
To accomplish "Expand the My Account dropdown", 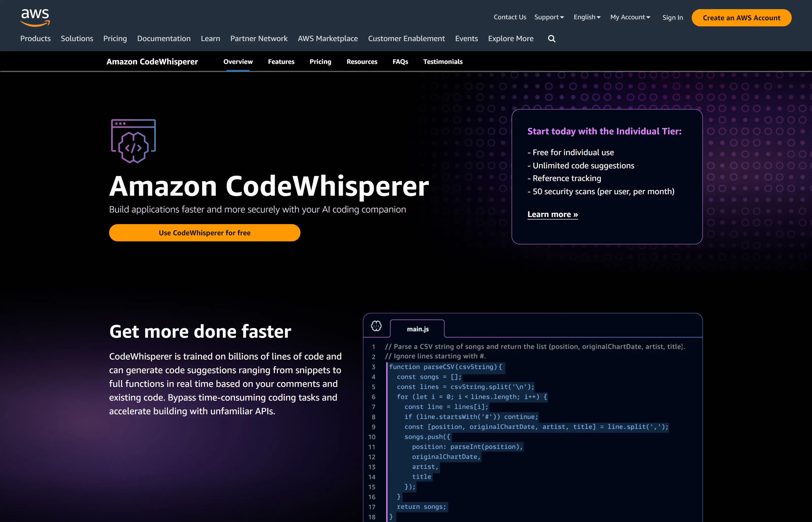I will pyautogui.click(x=630, y=17).
